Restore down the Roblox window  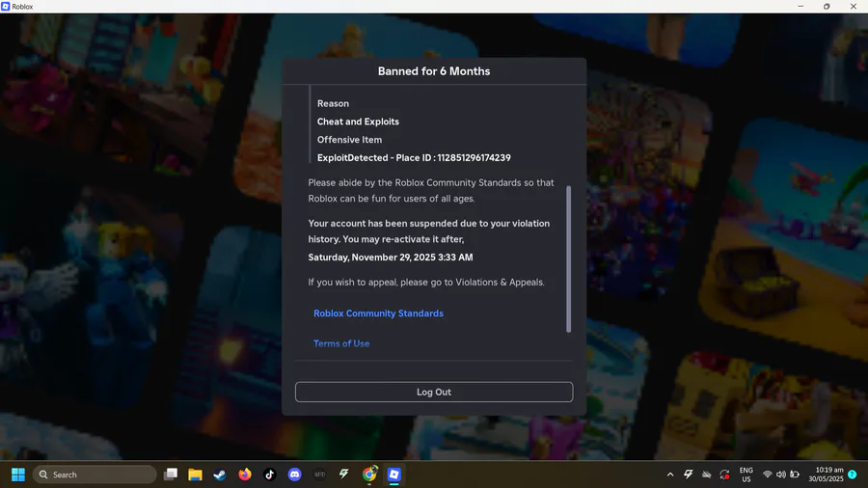(827, 7)
